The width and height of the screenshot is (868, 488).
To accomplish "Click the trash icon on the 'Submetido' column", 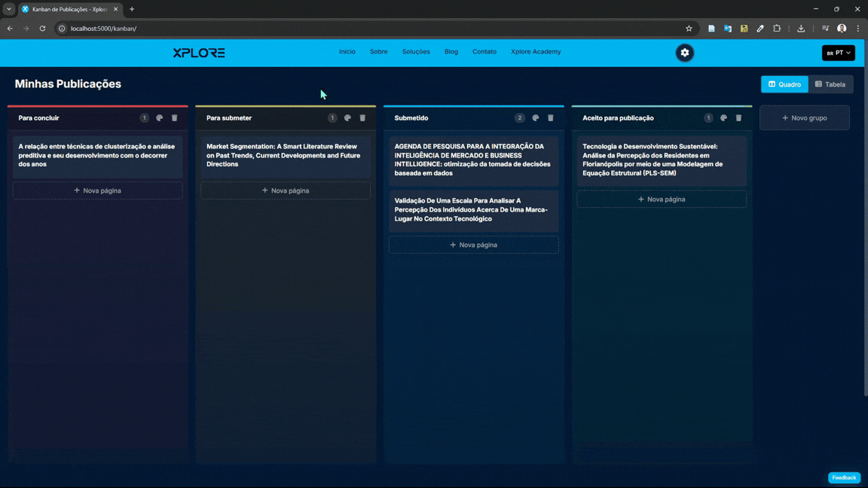I will point(550,117).
